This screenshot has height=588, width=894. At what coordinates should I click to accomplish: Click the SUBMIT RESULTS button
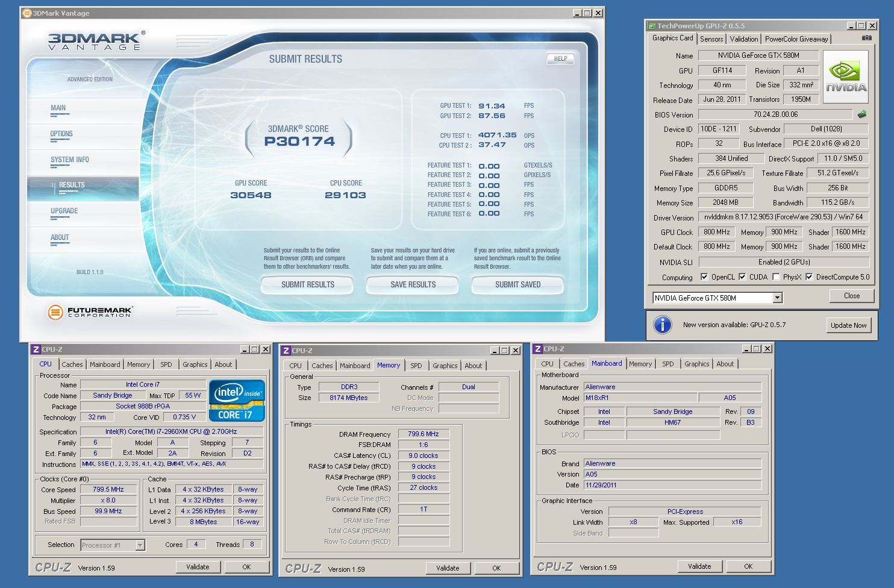coord(307,284)
